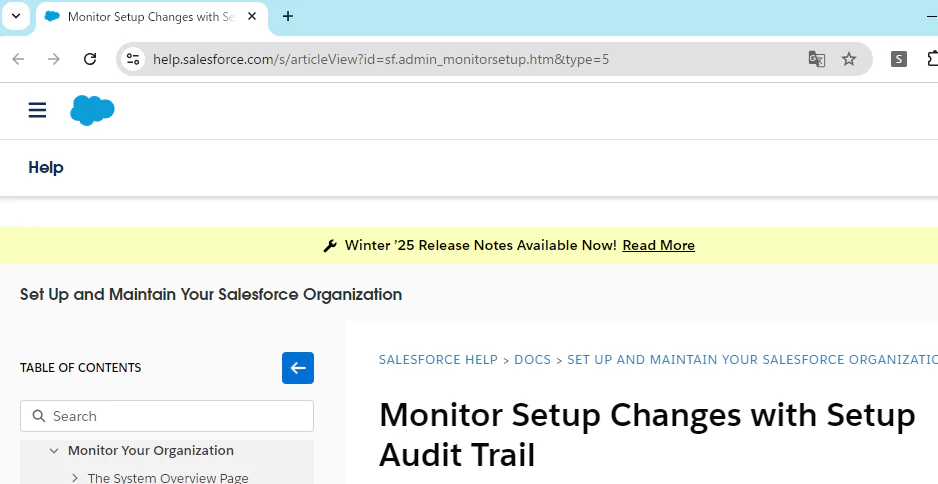Open the Help link
Viewport: 938px width, 484px height.
(x=46, y=168)
